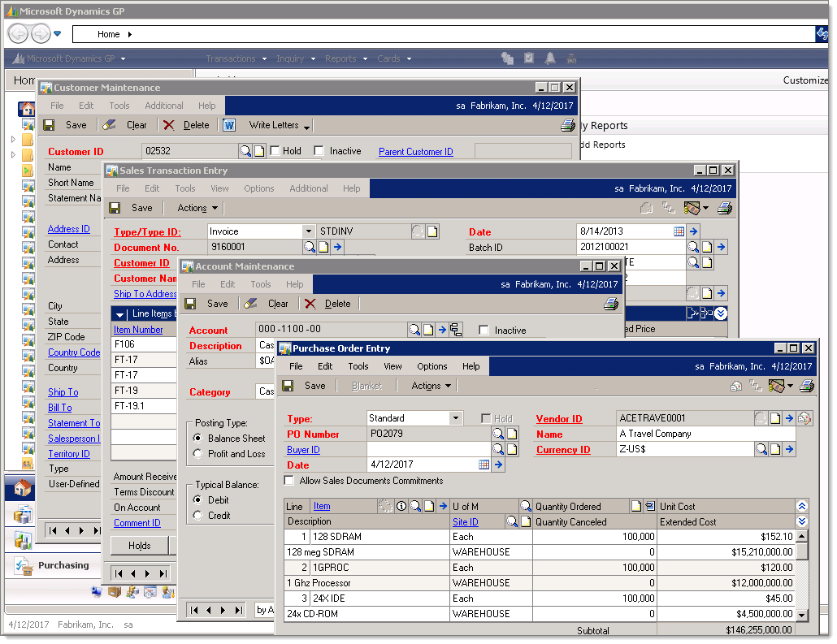
Task: Click reminders bell icon in main toolbar
Action: point(550,58)
